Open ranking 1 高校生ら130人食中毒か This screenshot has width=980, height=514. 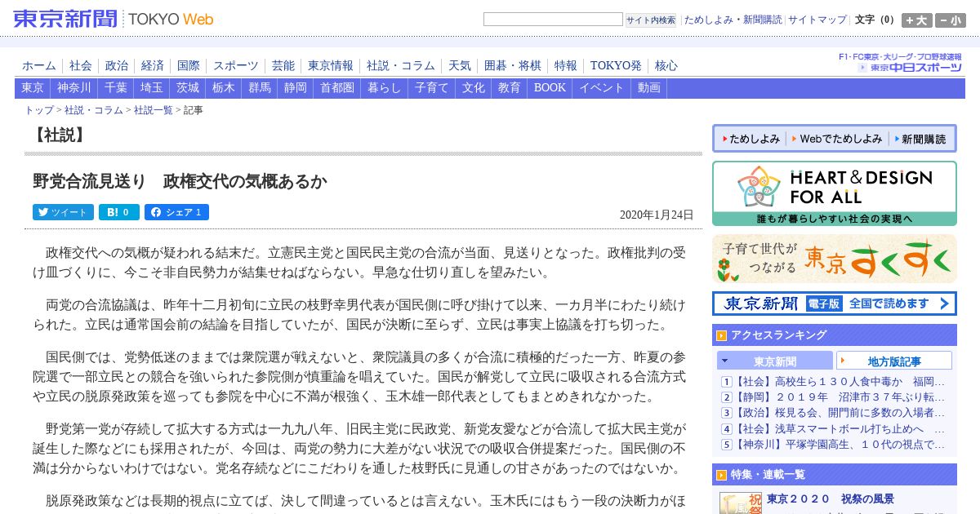point(840,381)
